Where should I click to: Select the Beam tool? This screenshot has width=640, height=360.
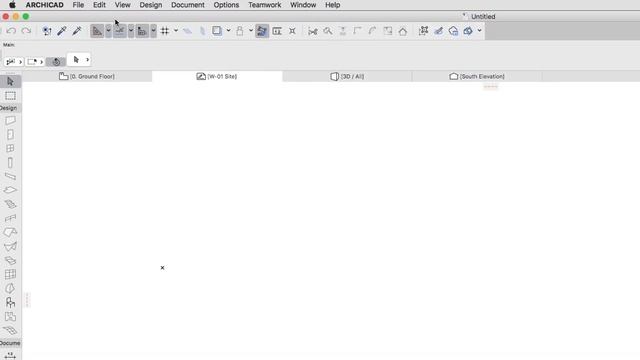[10, 176]
